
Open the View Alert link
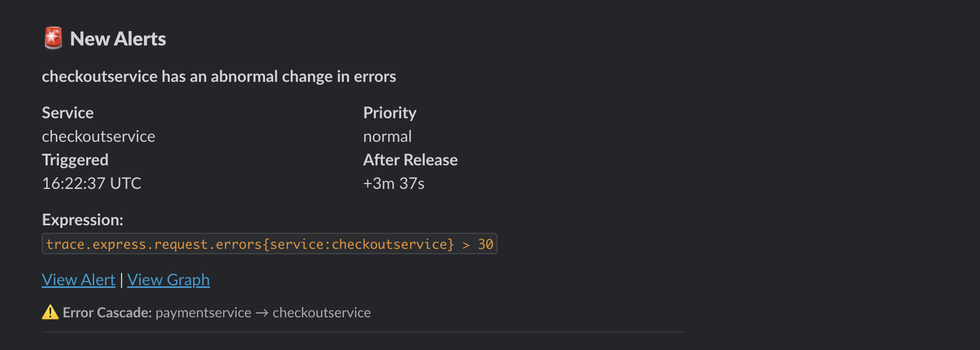(x=78, y=279)
